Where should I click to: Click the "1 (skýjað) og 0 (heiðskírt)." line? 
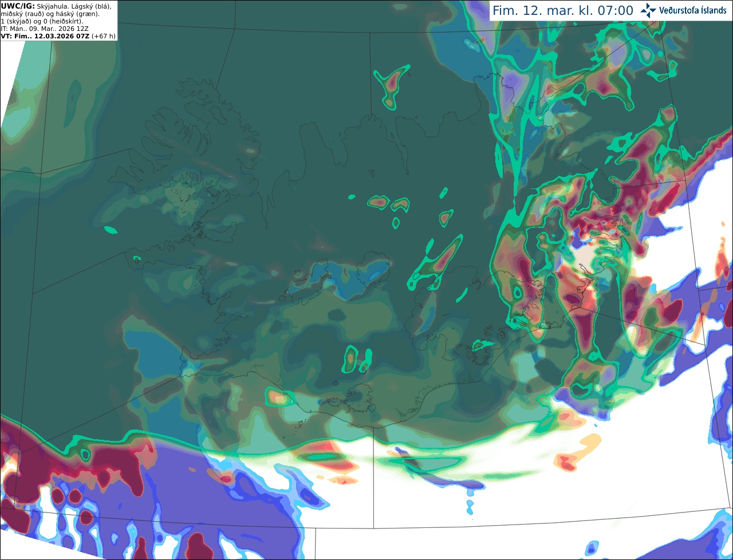click(x=42, y=21)
